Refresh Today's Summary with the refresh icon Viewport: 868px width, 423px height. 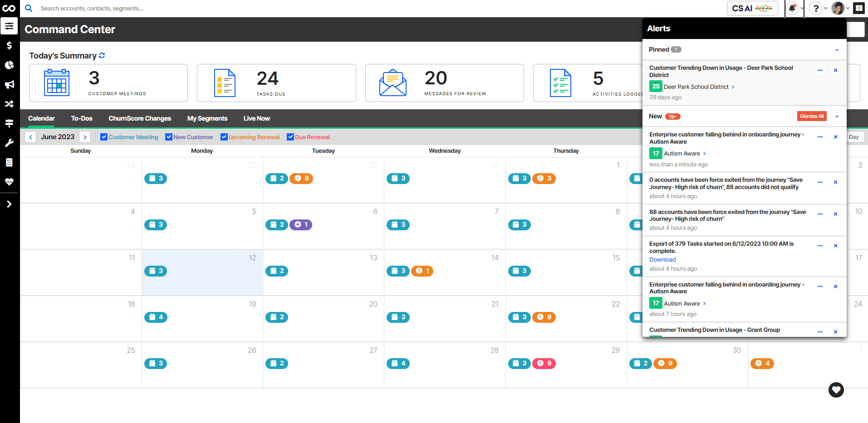102,55
